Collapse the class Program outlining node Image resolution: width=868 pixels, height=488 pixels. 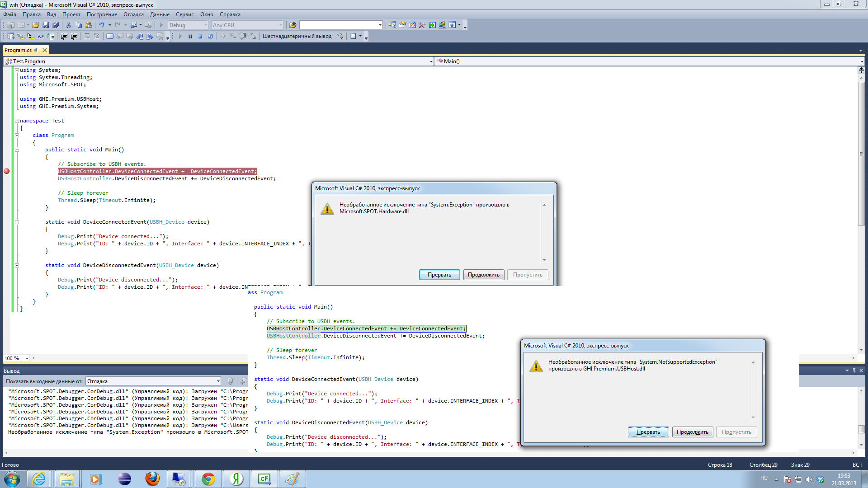point(17,135)
